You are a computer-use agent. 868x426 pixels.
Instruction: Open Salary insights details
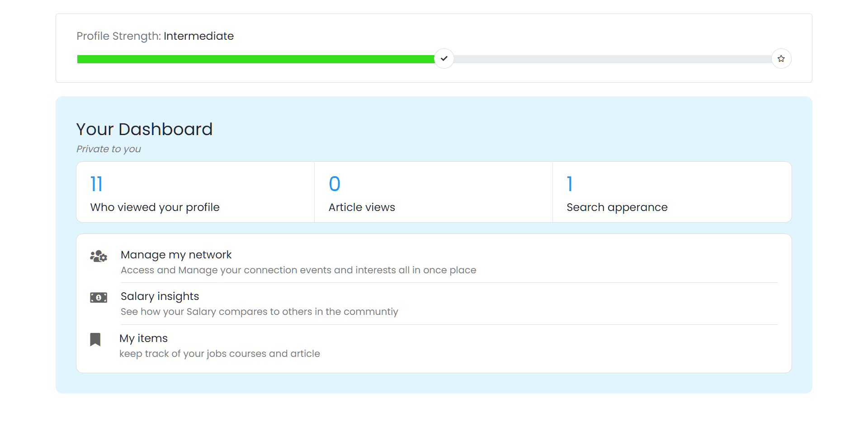pos(160,296)
